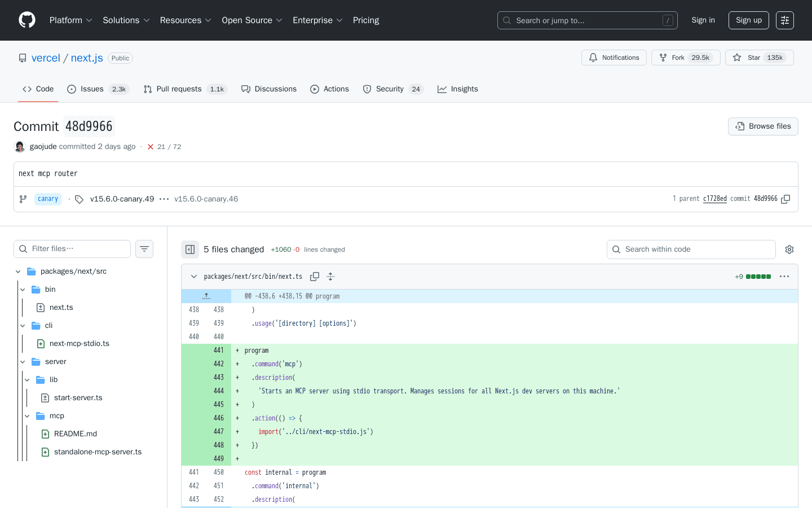Image resolution: width=812 pixels, height=508 pixels.
Task: Select next-mcp-stdio.ts in file tree
Action: [79, 344]
